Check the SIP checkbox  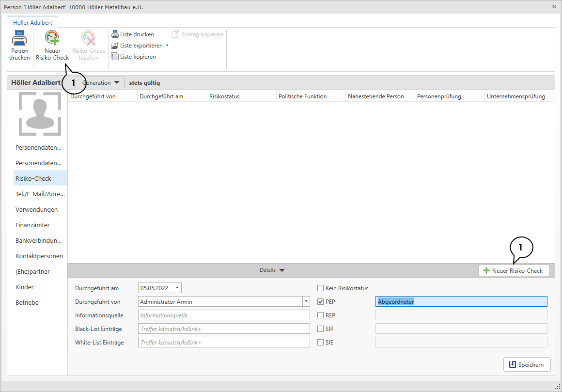tap(320, 329)
